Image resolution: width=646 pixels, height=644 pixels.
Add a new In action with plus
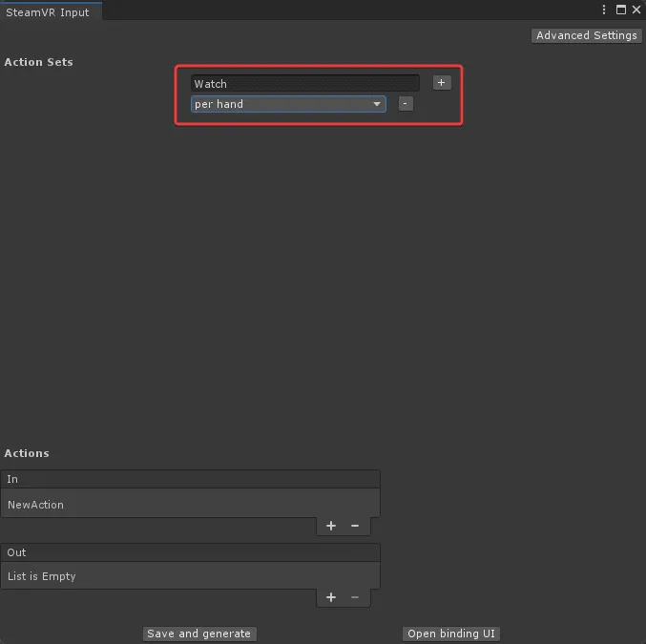click(x=331, y=526)
